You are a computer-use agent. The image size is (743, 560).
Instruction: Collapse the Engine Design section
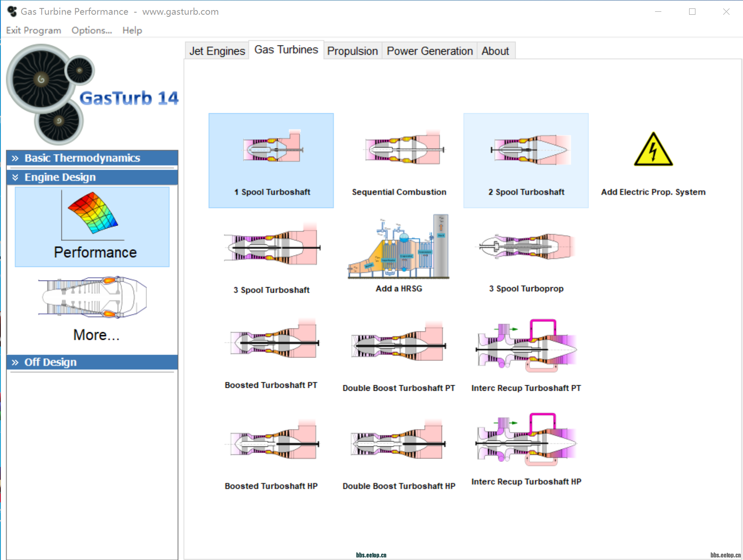92,177
